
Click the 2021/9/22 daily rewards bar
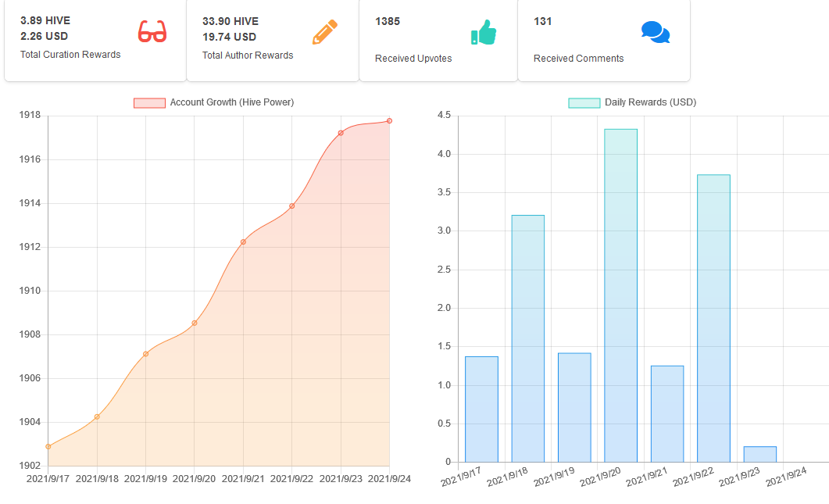(x=713, y=318)
